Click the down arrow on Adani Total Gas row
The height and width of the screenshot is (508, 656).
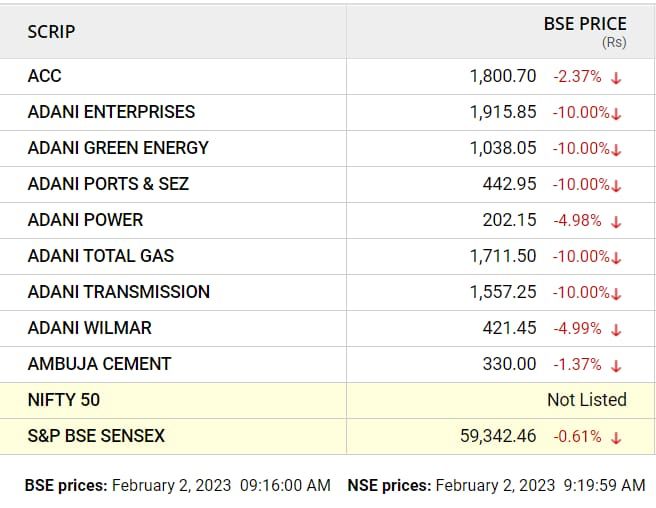[616, 258]
